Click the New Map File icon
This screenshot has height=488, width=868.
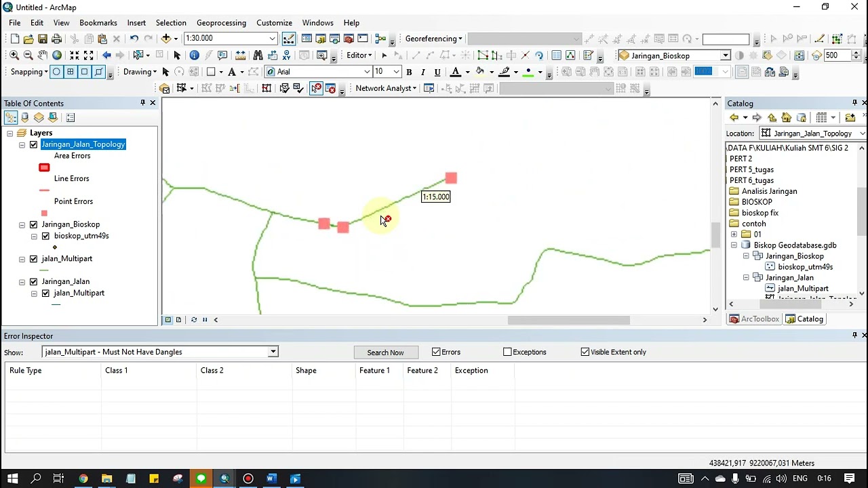click(14, 39)
